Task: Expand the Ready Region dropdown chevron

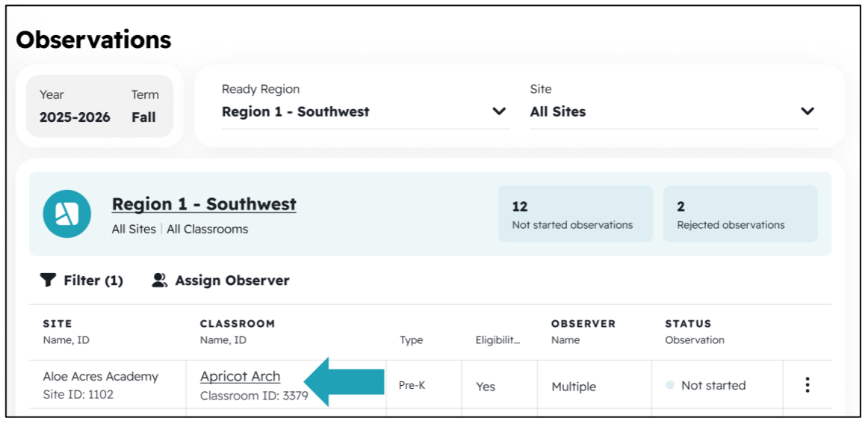Action: 499,111
